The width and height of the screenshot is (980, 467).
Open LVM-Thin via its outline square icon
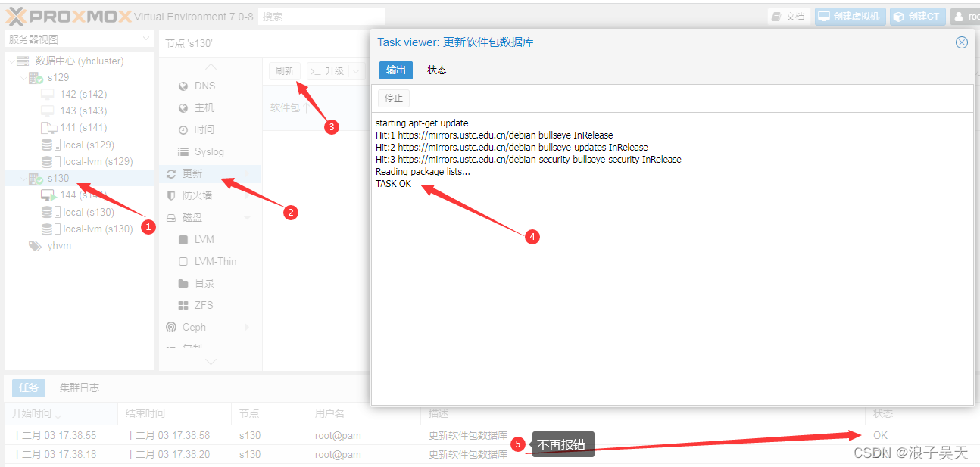coord(183,261)
